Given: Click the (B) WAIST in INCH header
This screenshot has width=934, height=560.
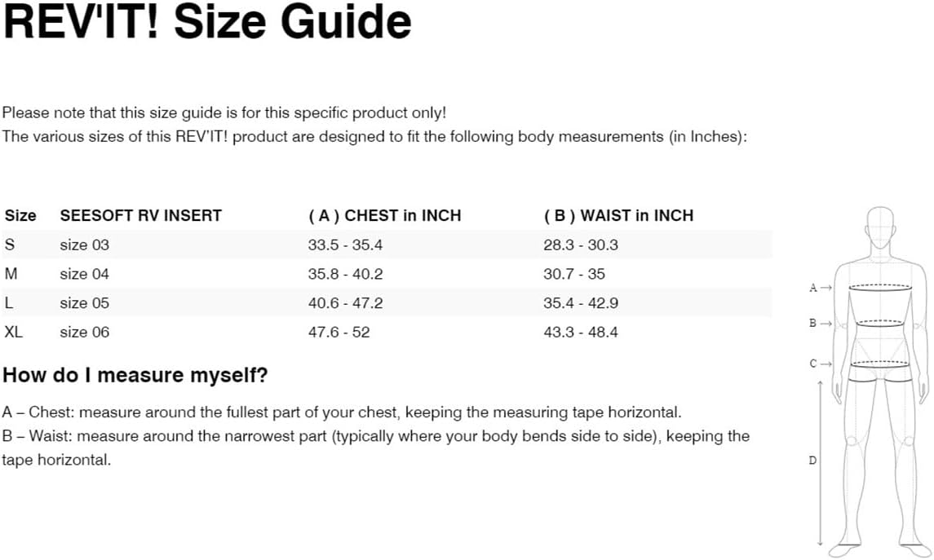Looking at the screenshot, I should [618, 216].
